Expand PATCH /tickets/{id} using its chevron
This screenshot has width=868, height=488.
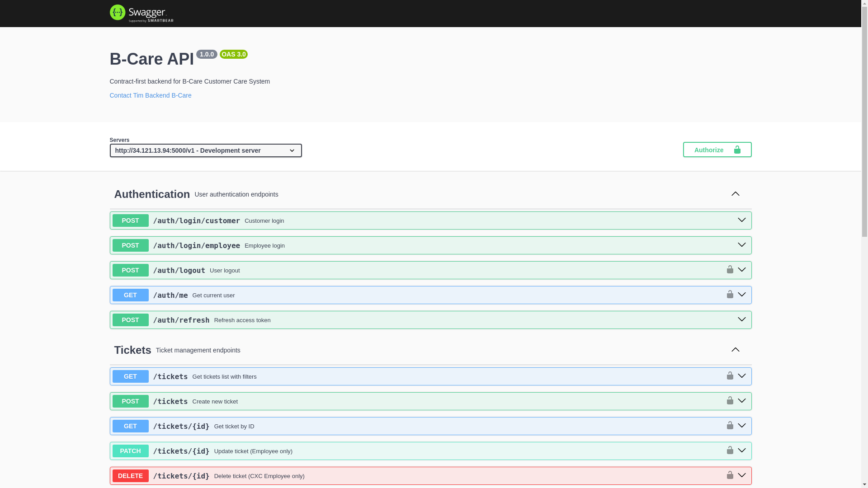coord(742,450)
